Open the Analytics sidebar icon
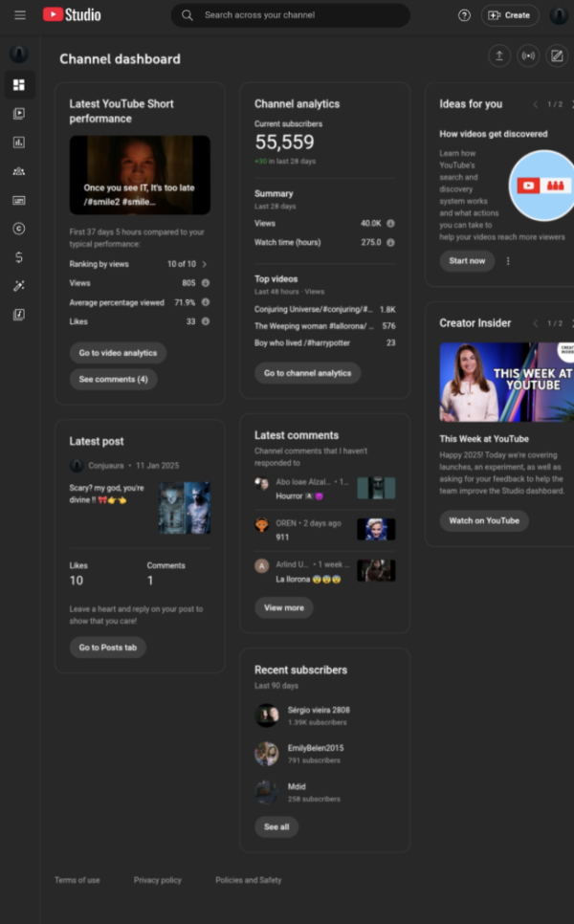Screen dimensions: 574x924 click(x=19, y=143)
